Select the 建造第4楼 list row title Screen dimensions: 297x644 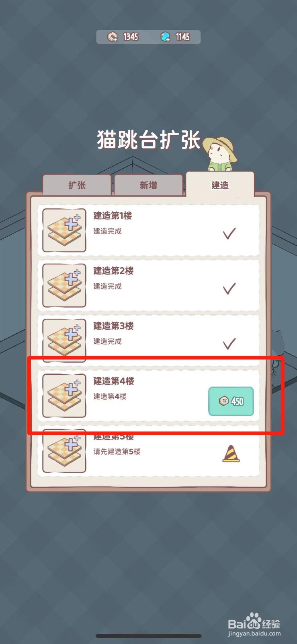pos(114,381)
